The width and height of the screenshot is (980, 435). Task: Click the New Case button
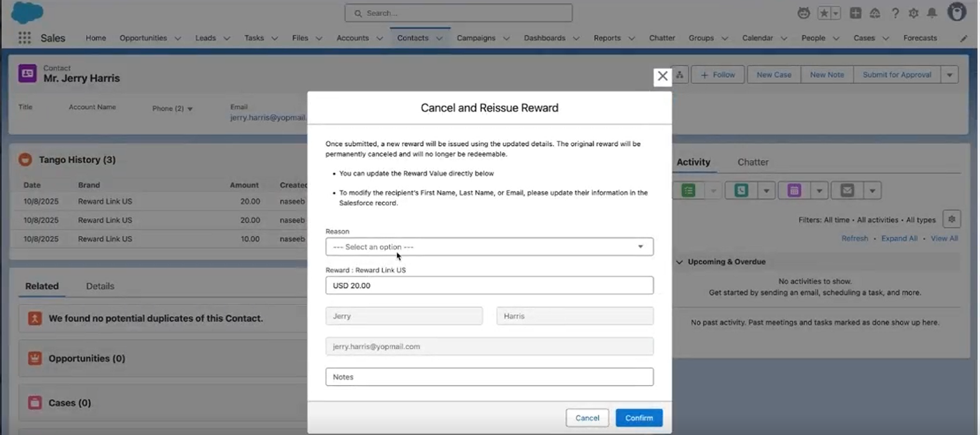coord(774,75)
